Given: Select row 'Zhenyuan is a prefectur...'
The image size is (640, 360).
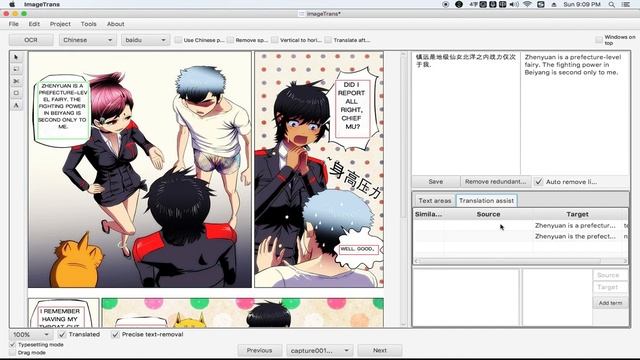Looking at the screenshot, I should tap(520, 225).
